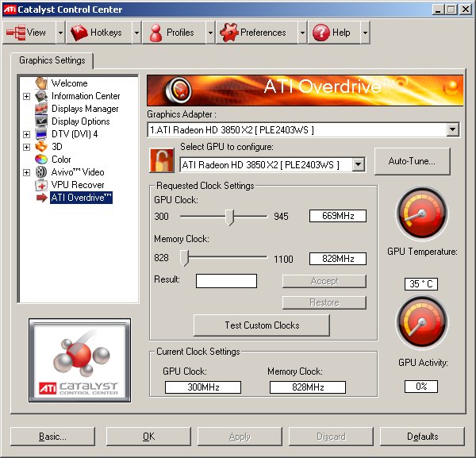This screenshot has height=458, width=476.
Task: Click the Preferences gear icon
Action: click(x=229, y=33)
